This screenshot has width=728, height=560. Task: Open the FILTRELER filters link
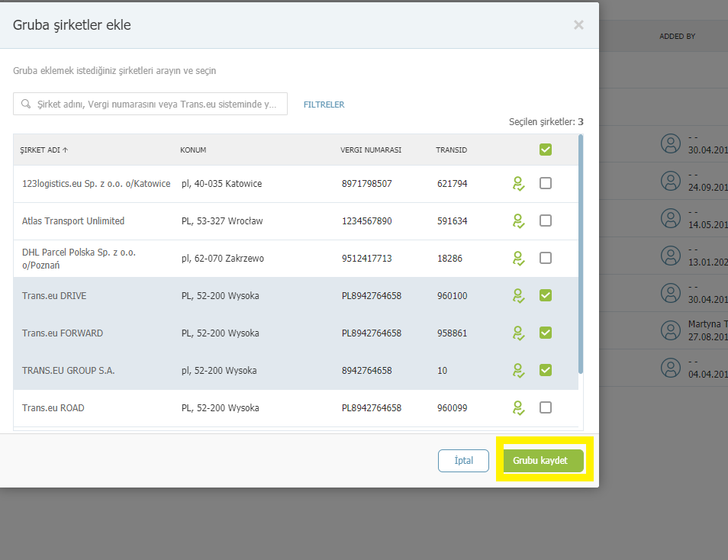pyautogui.click(x=324, y=105)
